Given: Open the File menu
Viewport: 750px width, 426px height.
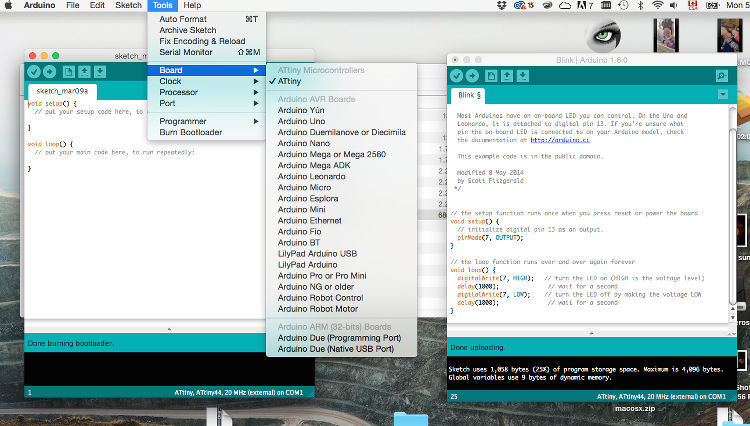Looking at the screenshot, I should click(73, 5).
